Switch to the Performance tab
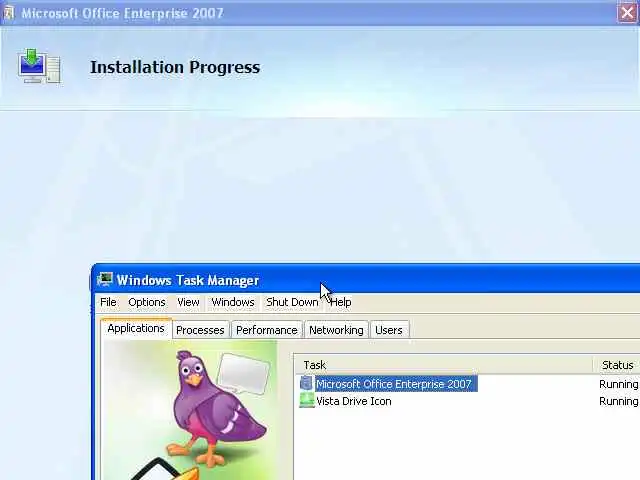This screenshot has width=640, height=480. (267, 330)
